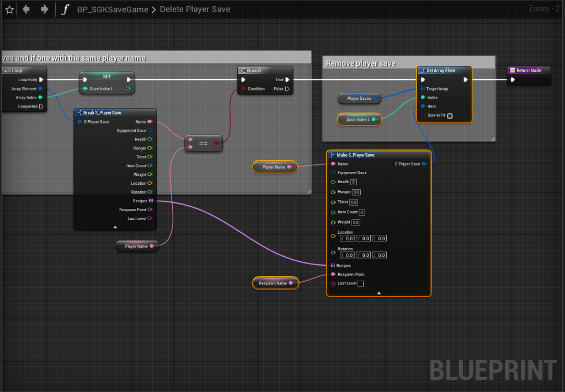
Task: Select Delete Player Save breadcrumb item
Action: [x=195, y=9]
